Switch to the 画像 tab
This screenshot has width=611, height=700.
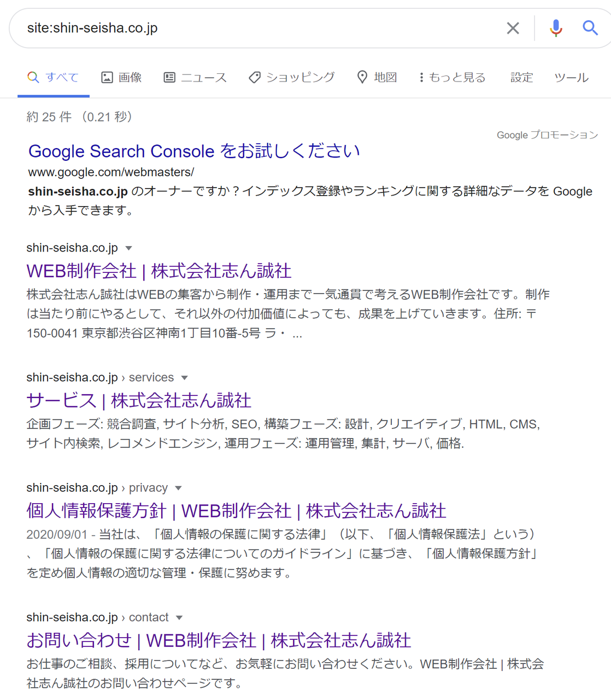point(121,78)
